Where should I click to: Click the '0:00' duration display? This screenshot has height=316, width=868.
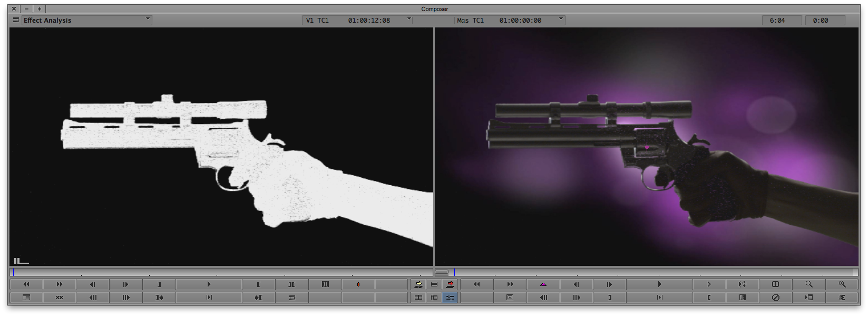point(825,20)
